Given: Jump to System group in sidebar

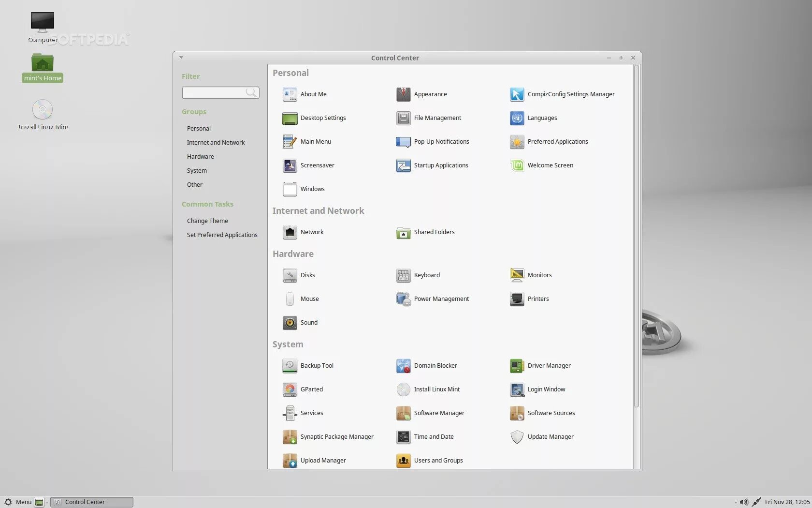Looking at the screenshot, I should [197, 171].
